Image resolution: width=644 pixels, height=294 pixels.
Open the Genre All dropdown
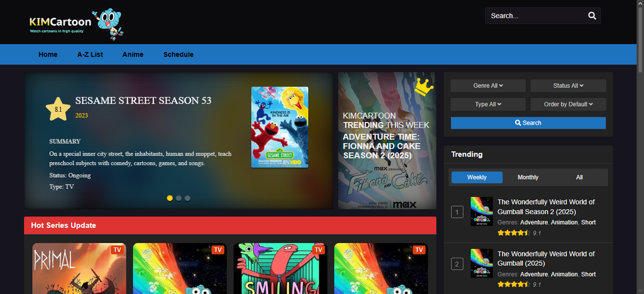coord(488,85)
